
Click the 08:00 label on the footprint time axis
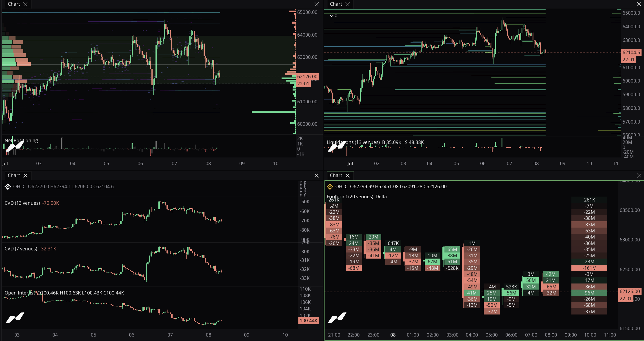[x=551, y=335]
